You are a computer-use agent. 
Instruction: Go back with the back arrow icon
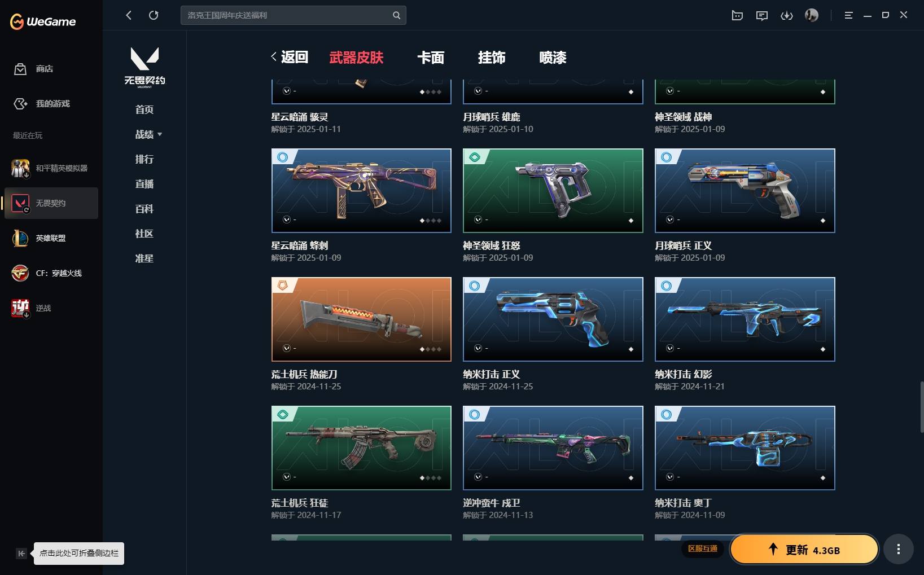(x=129, y=15)
